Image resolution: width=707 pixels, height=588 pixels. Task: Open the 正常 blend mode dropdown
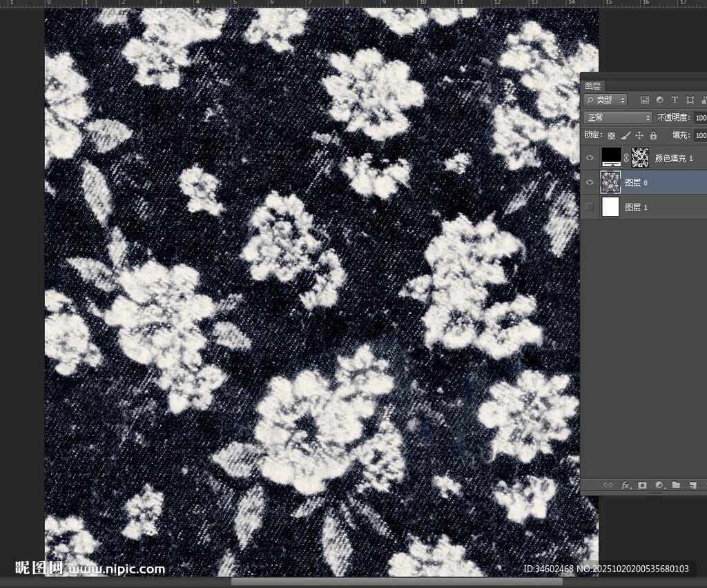click(x=617, y=118)
